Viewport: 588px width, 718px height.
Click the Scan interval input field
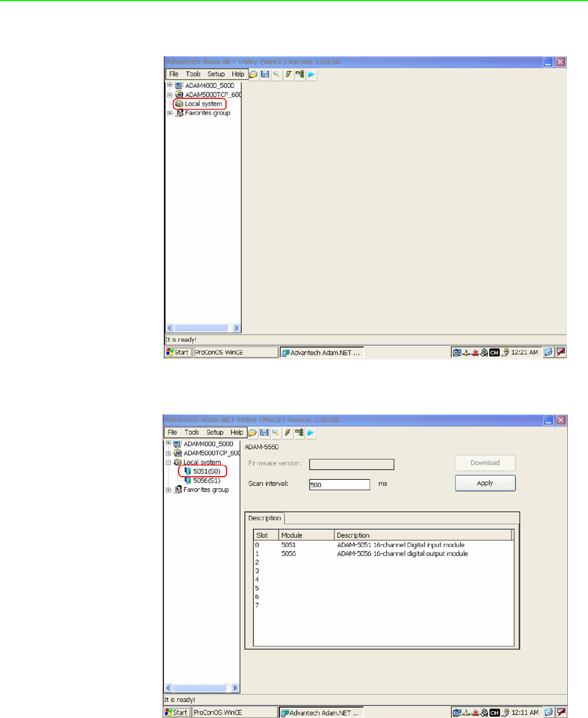click(340, 485)
